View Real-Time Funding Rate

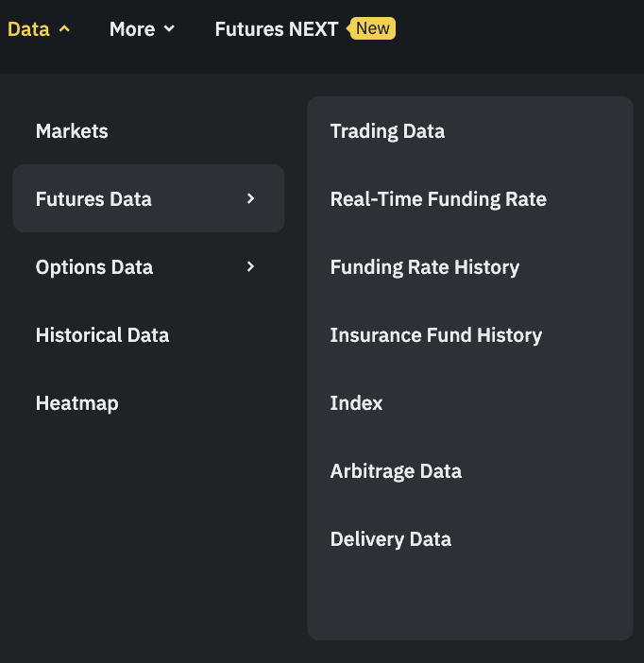[438, 199]
